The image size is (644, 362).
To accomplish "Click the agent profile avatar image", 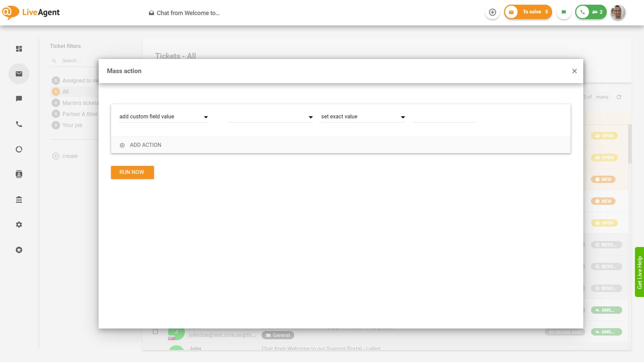I will click(619, 12).
